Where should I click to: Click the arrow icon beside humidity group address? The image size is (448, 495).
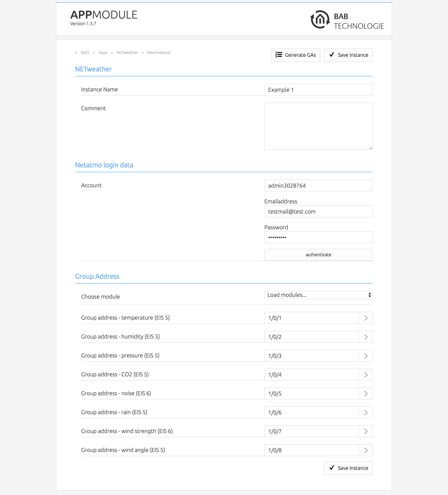[x=366, y=337]
